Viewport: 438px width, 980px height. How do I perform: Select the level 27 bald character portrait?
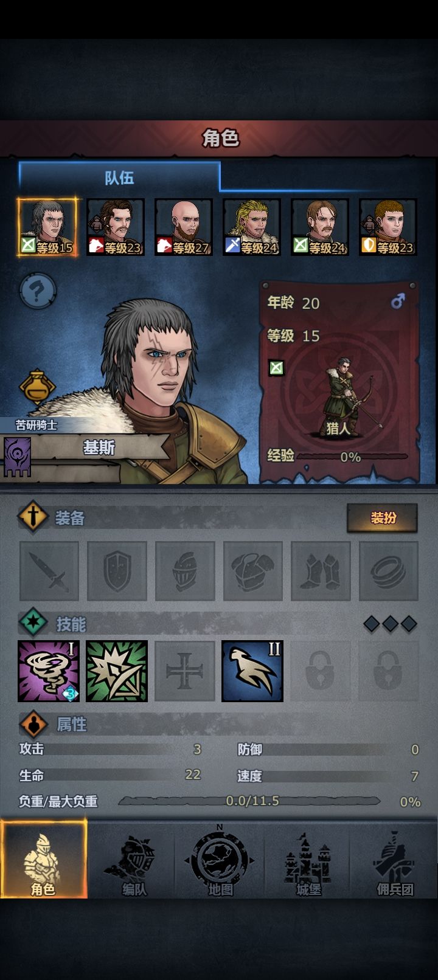184,227
